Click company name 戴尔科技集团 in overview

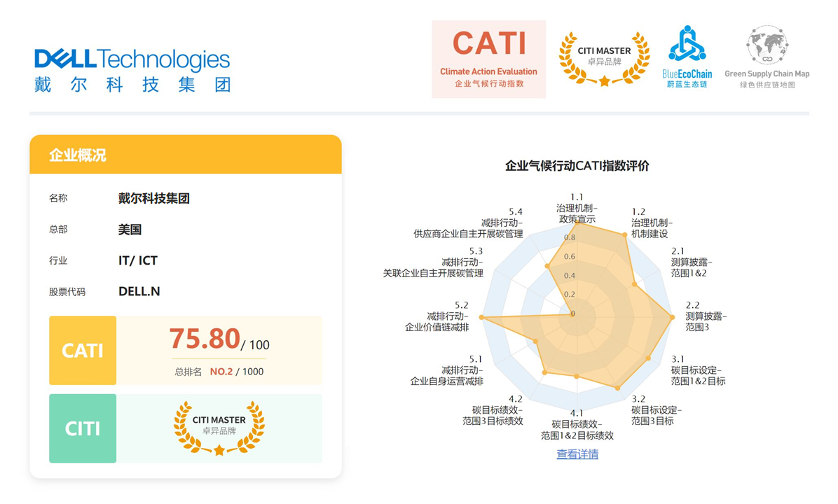click(x=154, y=199)
